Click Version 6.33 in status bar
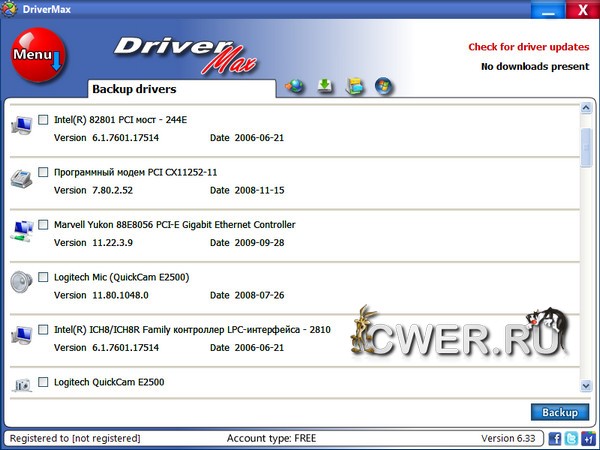The height and width of the screenshot is (450, 600). point(508,438)
